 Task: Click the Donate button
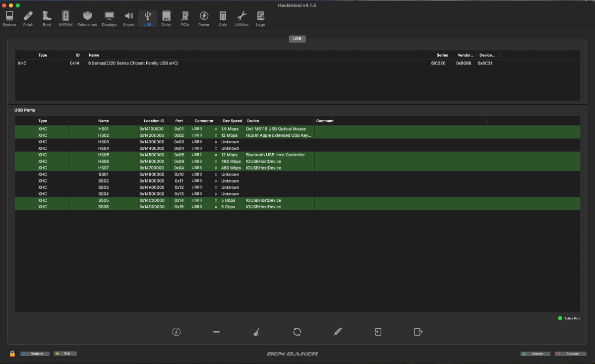click(x=535, y=354)
